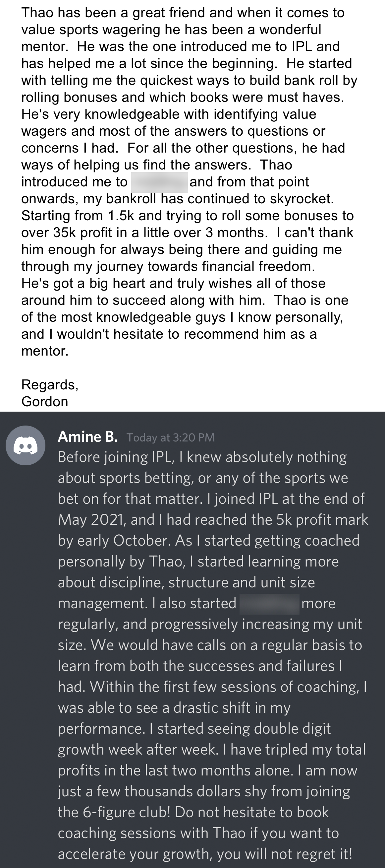Click the 'Regards,' closing line
The height and width of the screenshot is (868, 385).
click(x=50, y=385)
